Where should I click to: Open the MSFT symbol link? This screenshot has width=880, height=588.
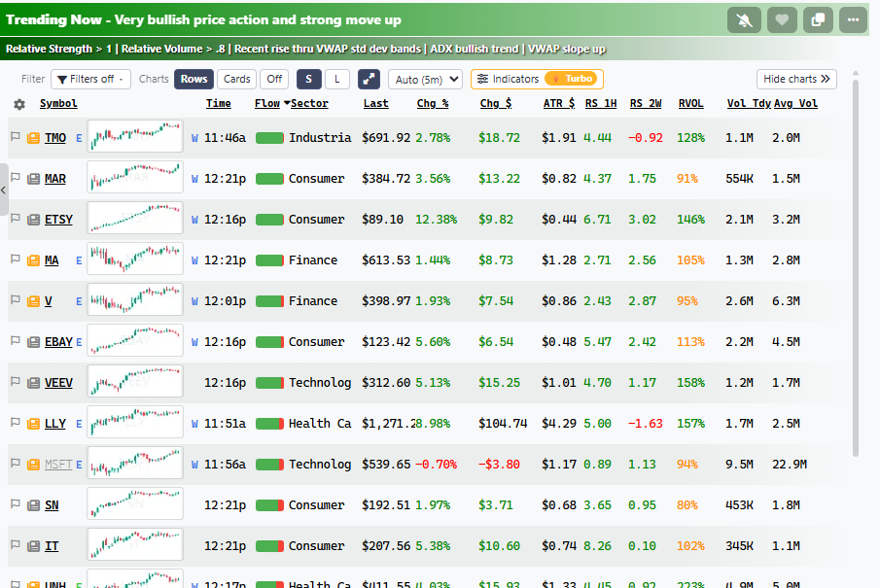[x=58, y=465]
